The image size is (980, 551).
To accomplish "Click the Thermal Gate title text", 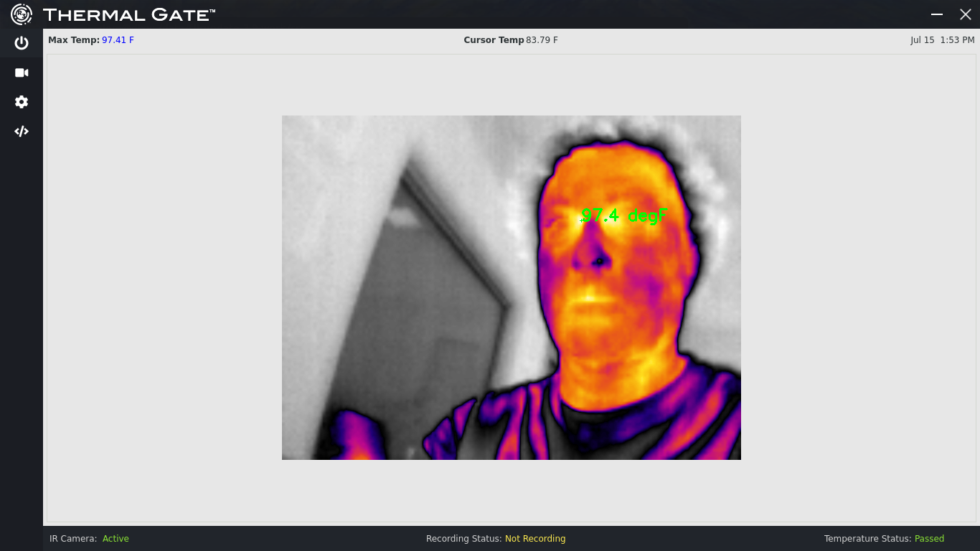I will click(129, 14).
